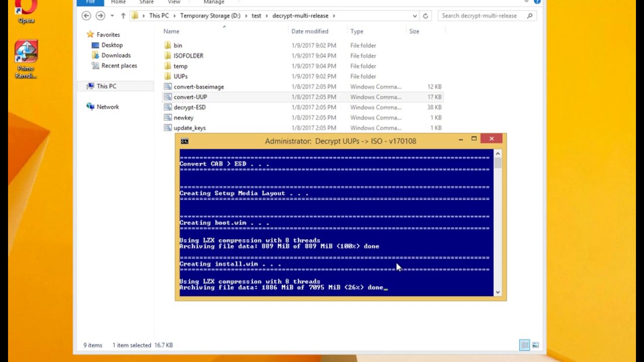Click the Search decrypt-multi-release box
644x362 pixels.
point(487,16)
